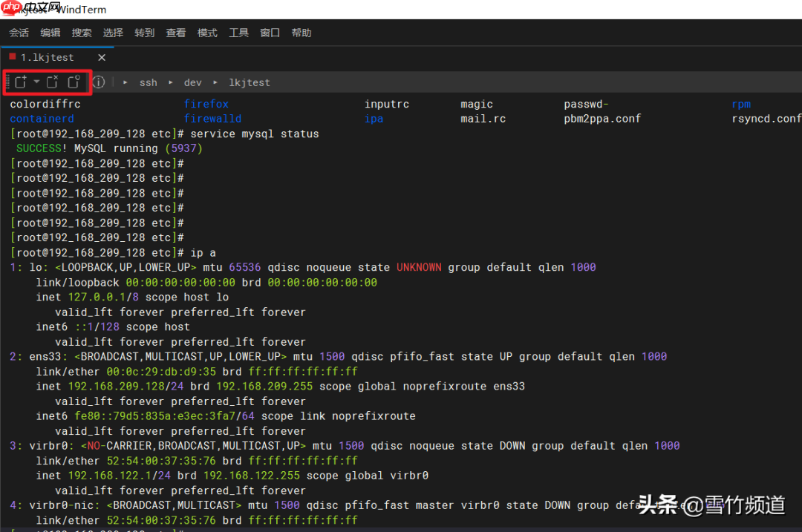Click the firewalld directory name
Screen dimensions: 802x532
(213, 119)
